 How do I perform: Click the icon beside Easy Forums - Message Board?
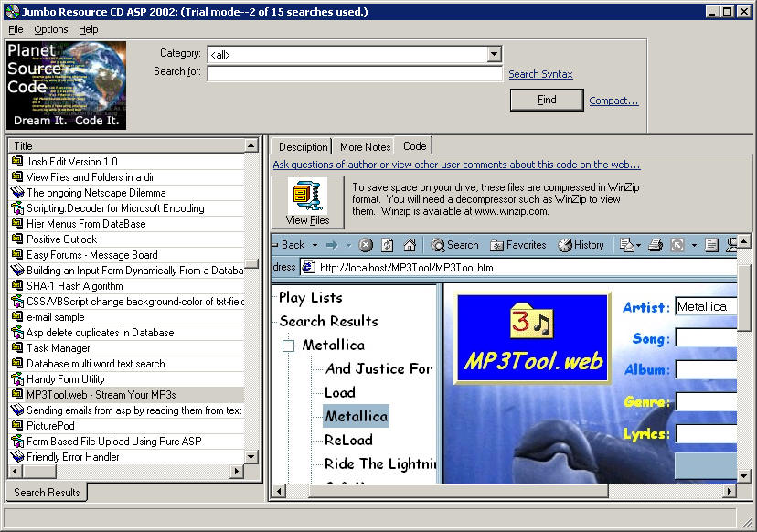point(17,254)
